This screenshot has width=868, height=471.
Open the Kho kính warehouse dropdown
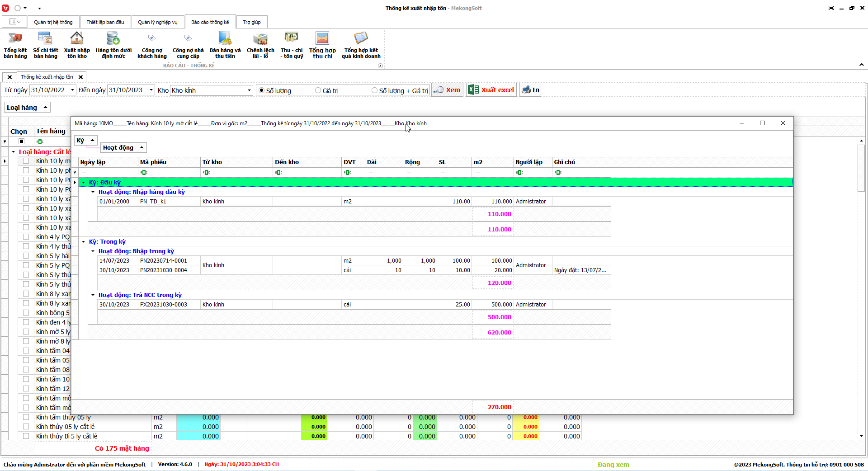(249, 90)
